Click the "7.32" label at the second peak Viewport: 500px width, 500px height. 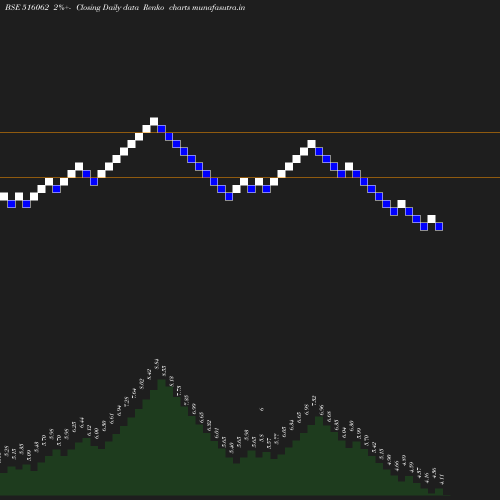[x=314, y=401]
